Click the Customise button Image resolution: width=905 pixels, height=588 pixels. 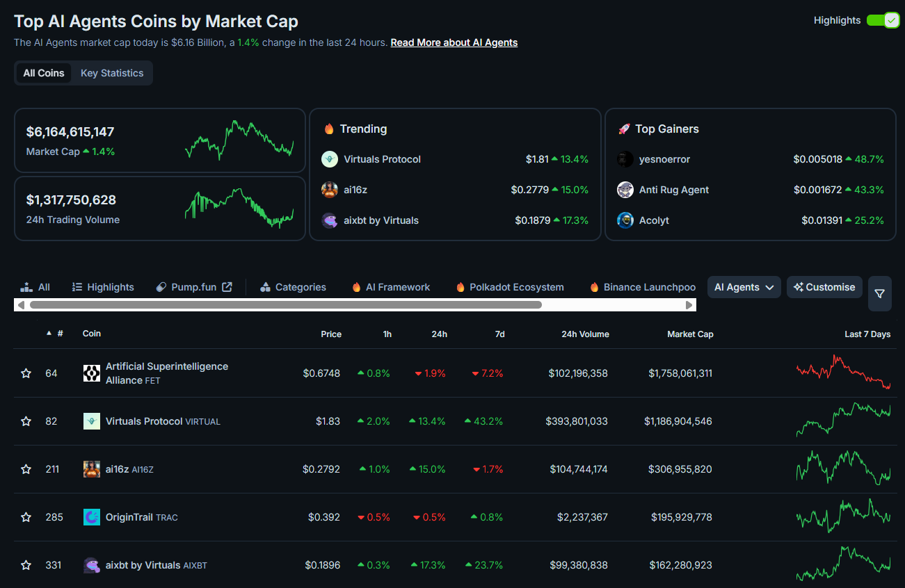pos(825,287)
